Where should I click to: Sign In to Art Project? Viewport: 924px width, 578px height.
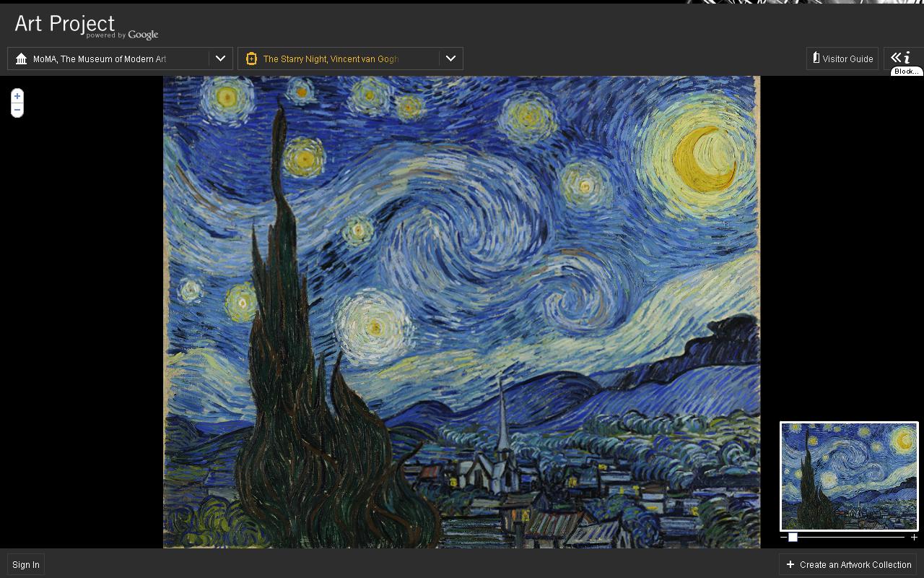26,564
